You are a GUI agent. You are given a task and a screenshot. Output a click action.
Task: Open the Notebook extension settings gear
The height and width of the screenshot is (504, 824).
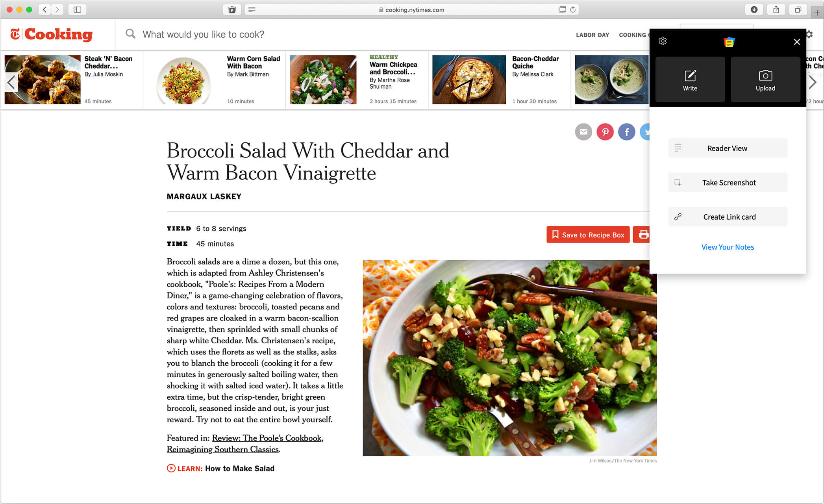point(663,41)
